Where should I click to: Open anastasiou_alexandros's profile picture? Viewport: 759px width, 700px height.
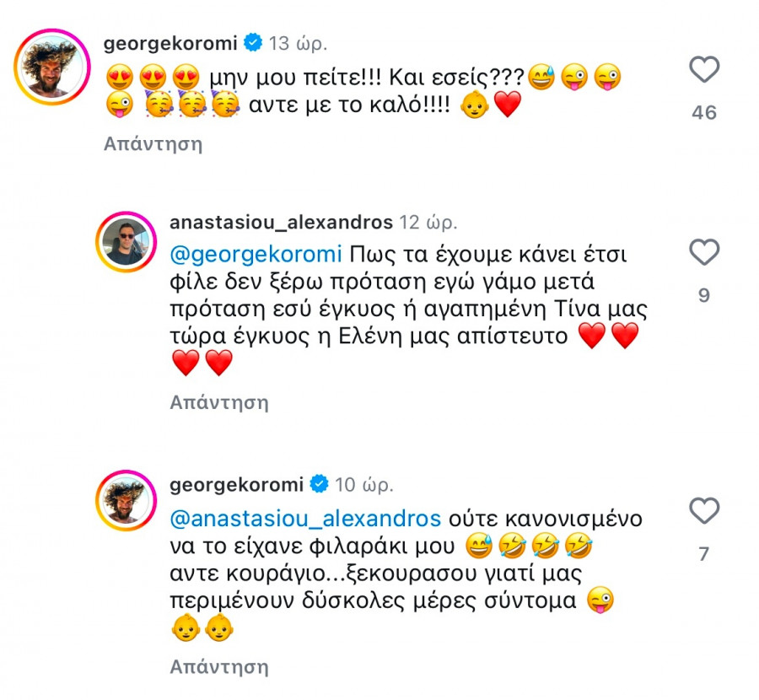(126, 242)
